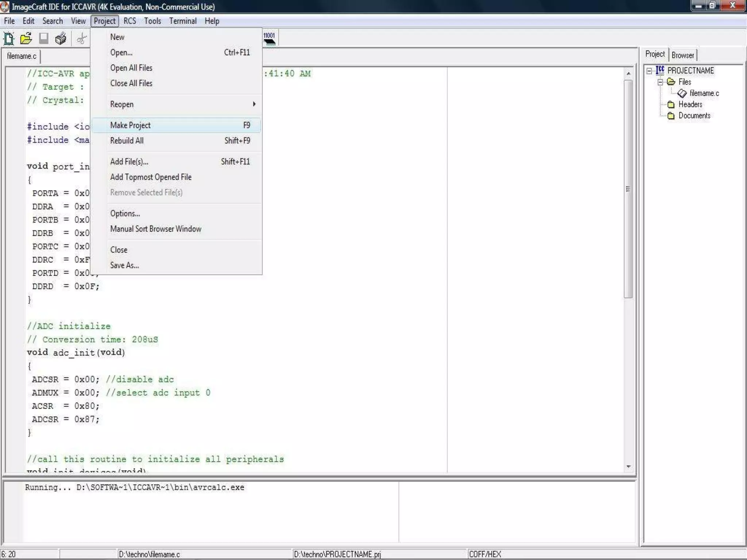The height and width of the screenshot is (560, 747).
Task: Choose Add File(s)...
Action: [177, 162]
